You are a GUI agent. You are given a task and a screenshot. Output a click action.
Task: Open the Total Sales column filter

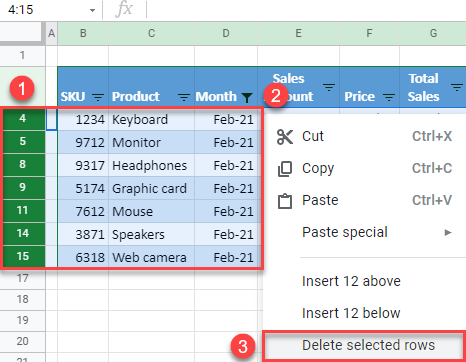pos(457,87)
